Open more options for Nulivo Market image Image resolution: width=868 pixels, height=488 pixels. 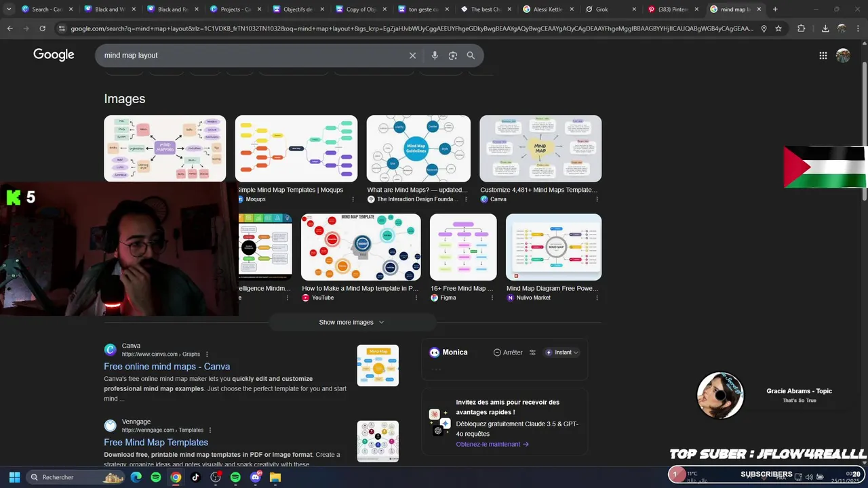(x=597, y=298)
